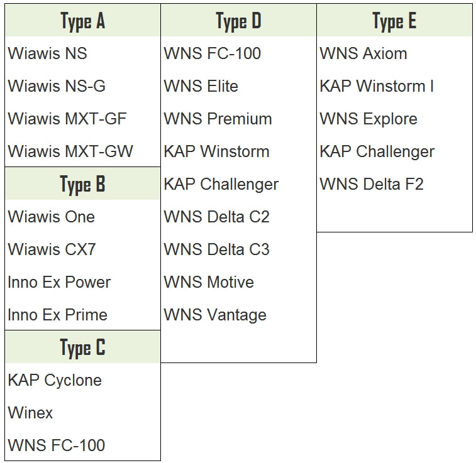Click WNS Vantage in Type D
Screen dimensions: 476x463
coord(216,315)
